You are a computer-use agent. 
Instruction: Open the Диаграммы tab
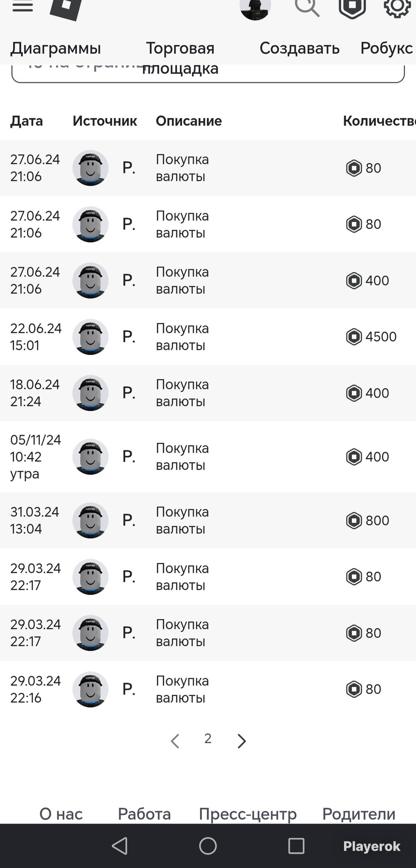coord(56,48)
